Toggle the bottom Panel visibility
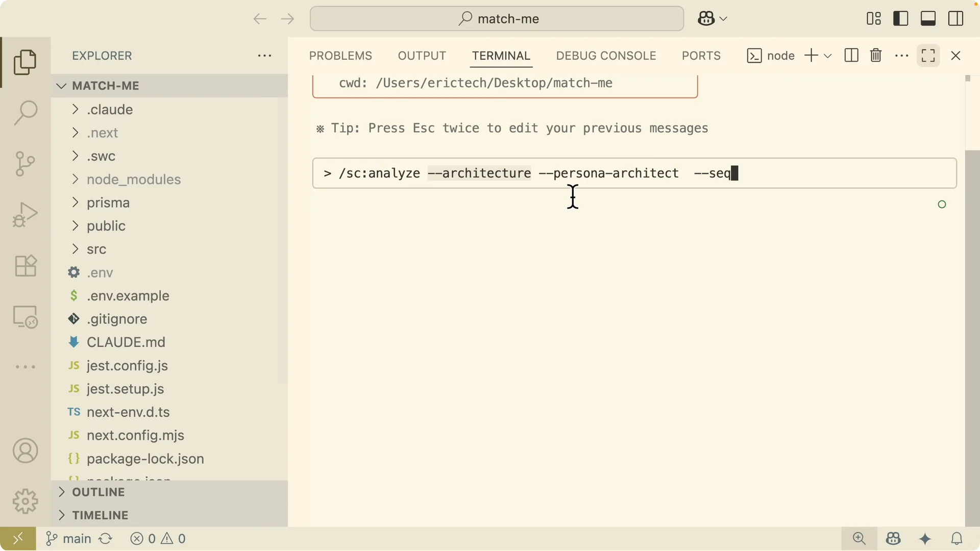 point(928,19)
